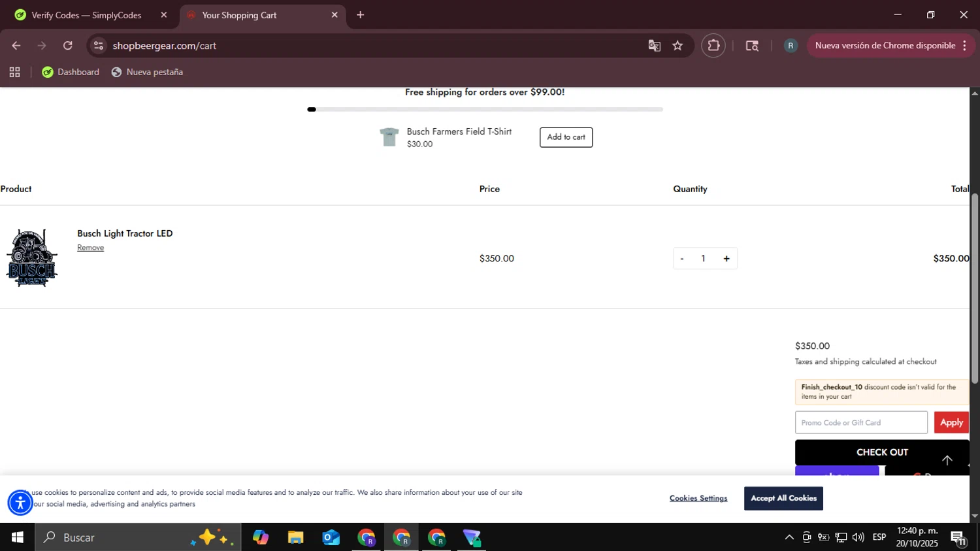Open Outlook from taskbar
The height and width of the screenshot is (551, 980).
click(x=331, y=537)
